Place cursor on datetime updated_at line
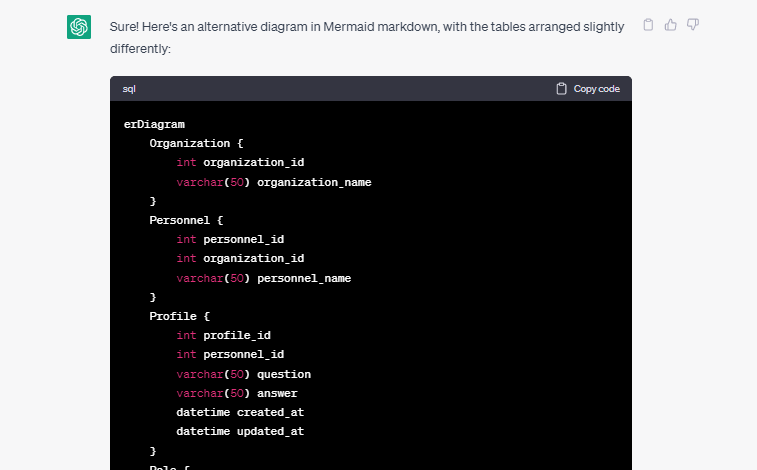This screenshot has height=470, width=757. pos(240,431)
